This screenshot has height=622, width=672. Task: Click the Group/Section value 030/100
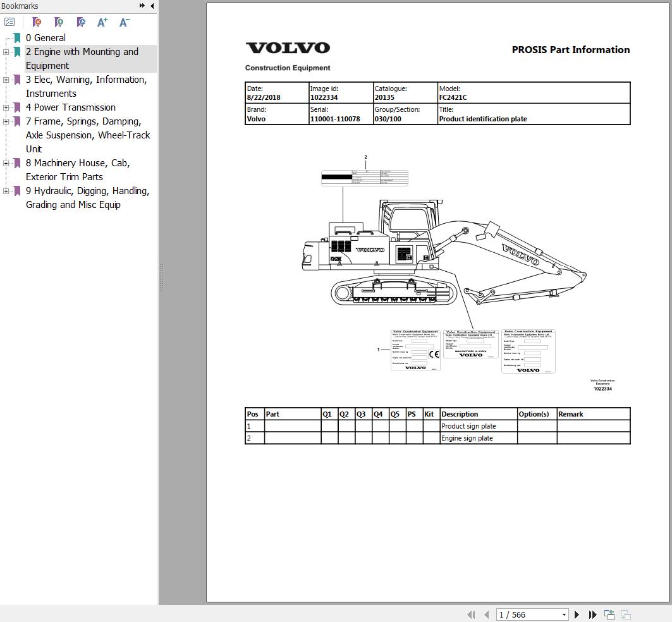click(388, 119)
